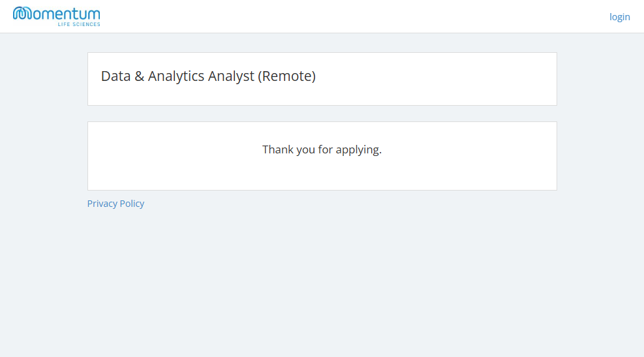Click the word 'Policy' in footer link
Screen dimensions: 644x357
click(132, 204)
